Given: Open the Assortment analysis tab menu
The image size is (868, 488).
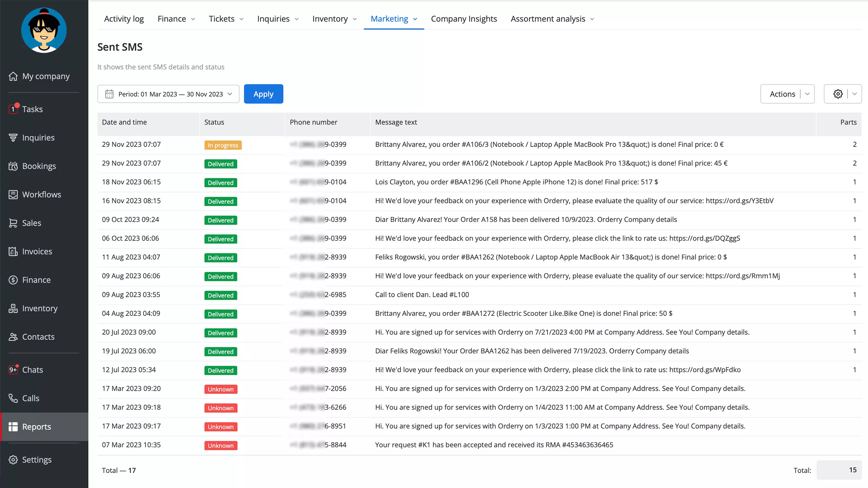Looking at the screenshot, I should 552,19.
